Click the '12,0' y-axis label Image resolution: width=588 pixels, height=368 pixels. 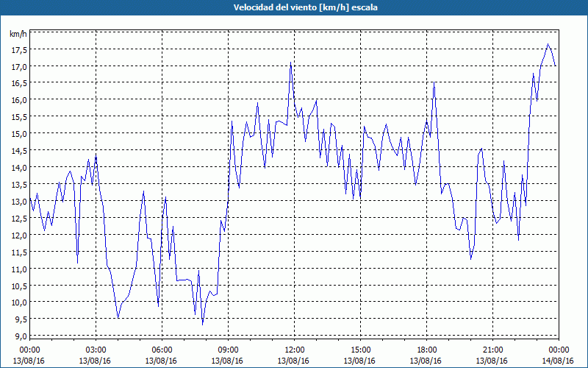click(x=19, y=235)
